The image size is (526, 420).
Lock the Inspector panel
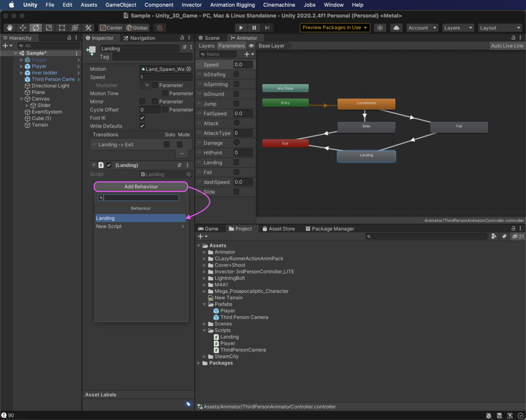(x=182, y=38)
